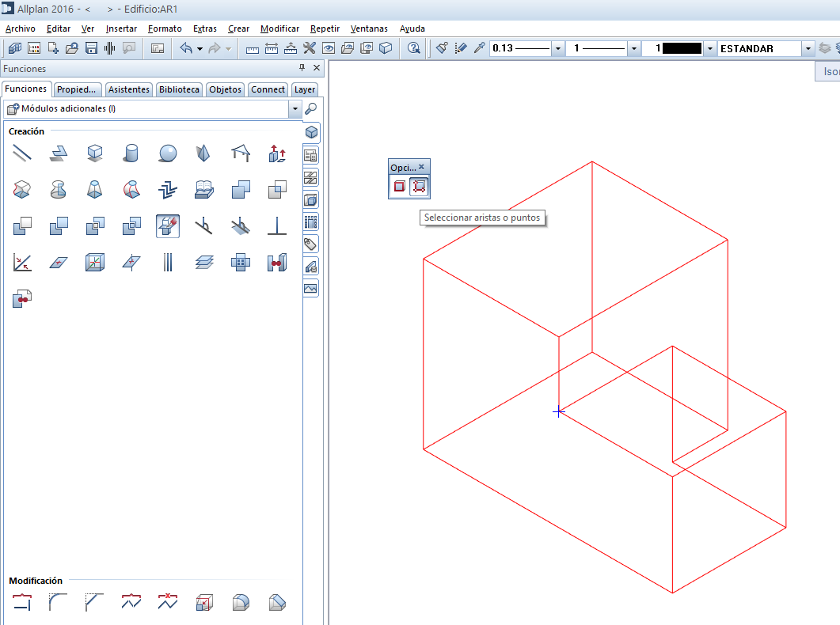Select the two linked columns tool
This screenshot has height=625, width=840.
point(277,262)
